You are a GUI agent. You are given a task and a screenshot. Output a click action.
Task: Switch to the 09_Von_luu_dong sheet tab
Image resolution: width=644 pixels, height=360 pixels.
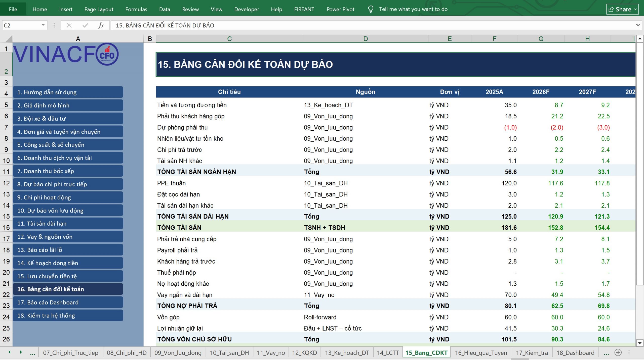[x=178, y=353]
